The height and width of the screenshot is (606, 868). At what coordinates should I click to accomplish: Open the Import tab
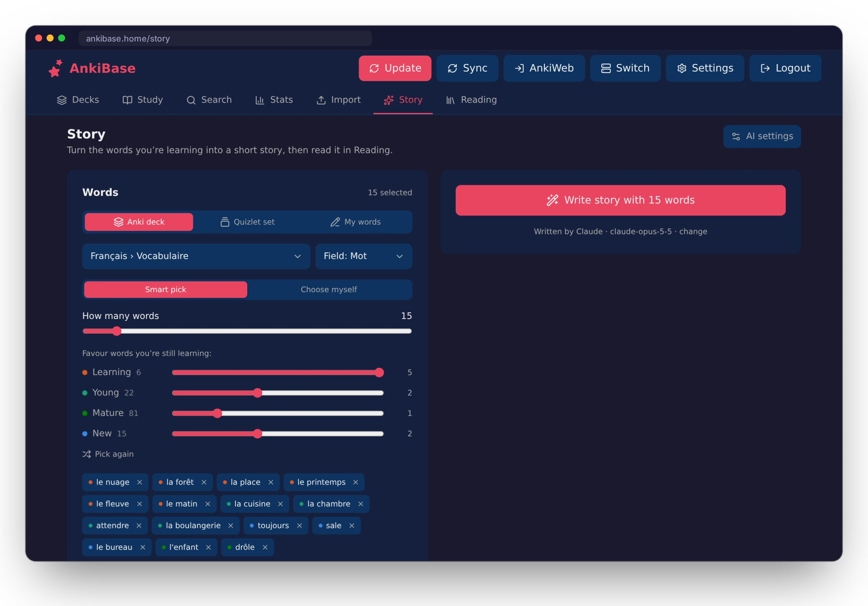338,100
